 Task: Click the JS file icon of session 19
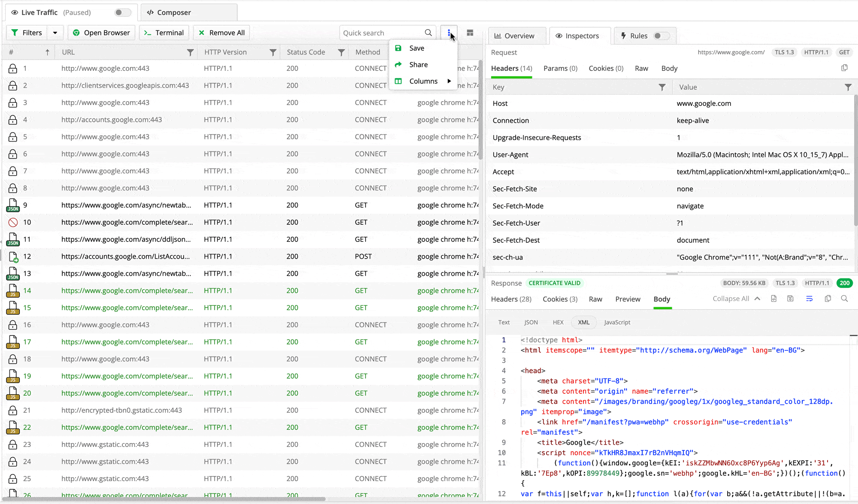coord(13,377)
